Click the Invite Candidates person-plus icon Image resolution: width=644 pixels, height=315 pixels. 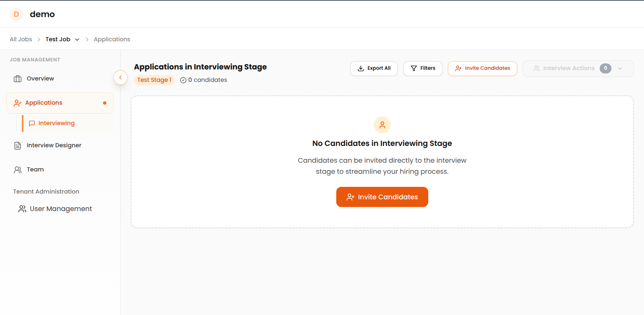(x=458, y=68)
